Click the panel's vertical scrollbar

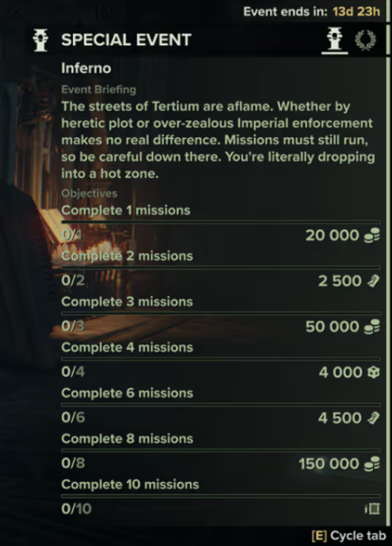388,261
